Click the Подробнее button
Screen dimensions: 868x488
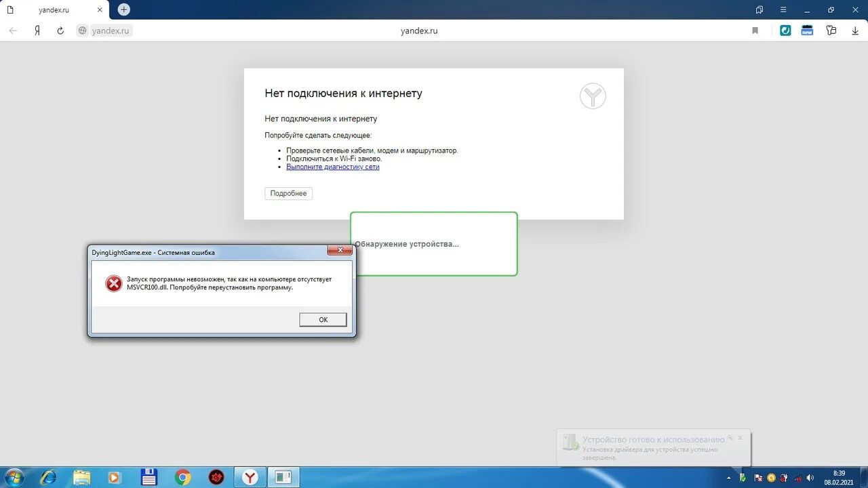pos(288,193)
